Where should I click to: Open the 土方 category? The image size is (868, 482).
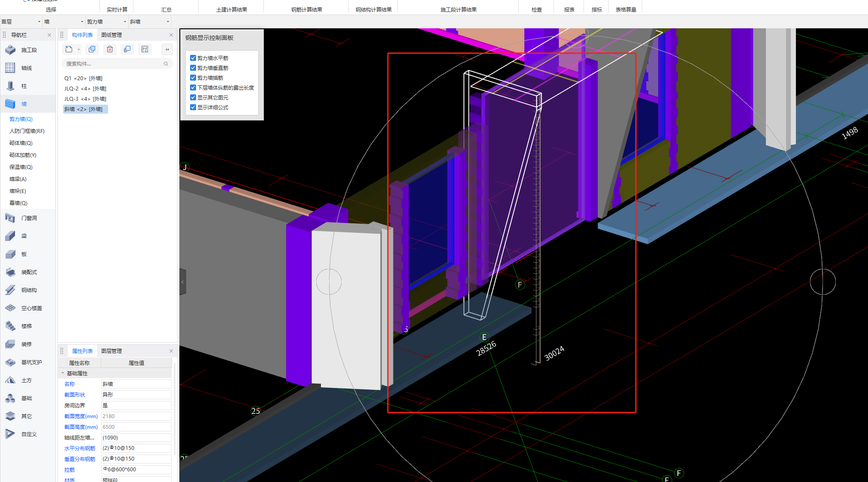26,380
